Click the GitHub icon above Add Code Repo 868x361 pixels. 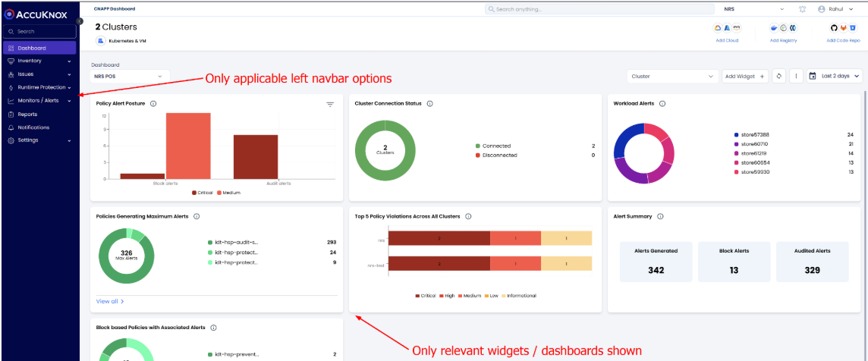[832, 28]
